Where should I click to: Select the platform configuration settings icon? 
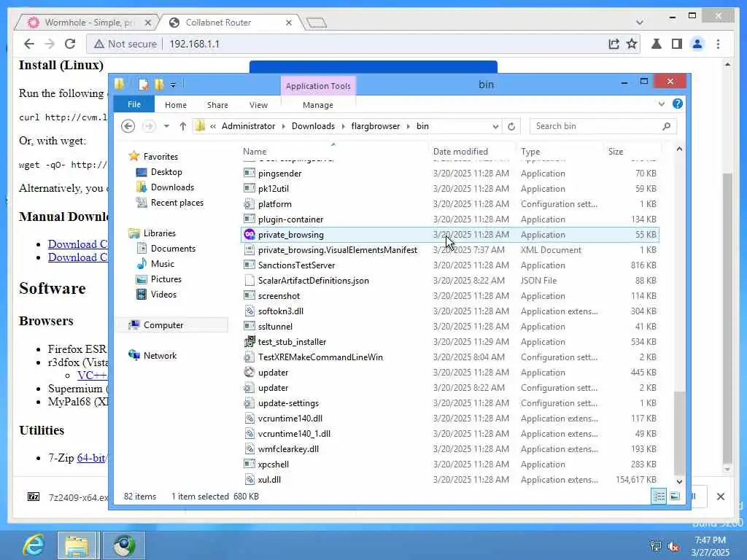point(249,204)
